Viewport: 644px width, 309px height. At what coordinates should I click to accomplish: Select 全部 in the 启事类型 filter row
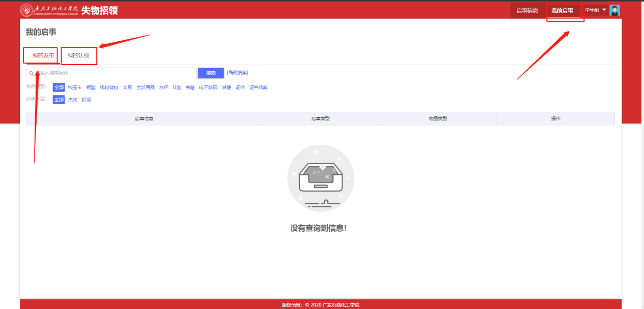pyautogui.click(x=59, y=100)
